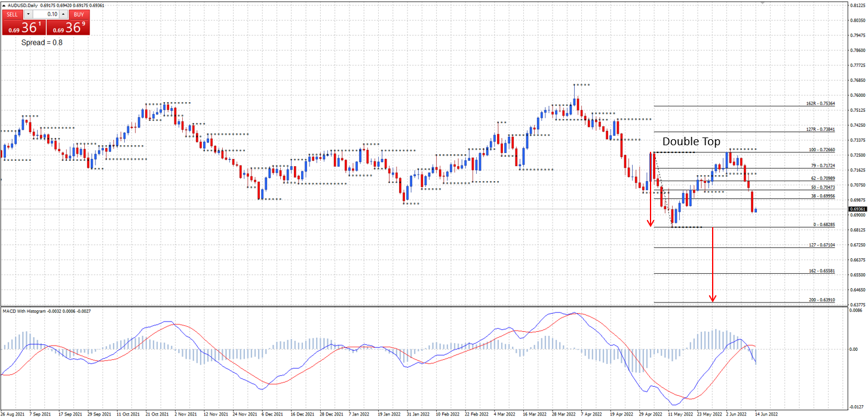
Task: Collapse the one-click trading panel triangle
Action: coord(4,5)
